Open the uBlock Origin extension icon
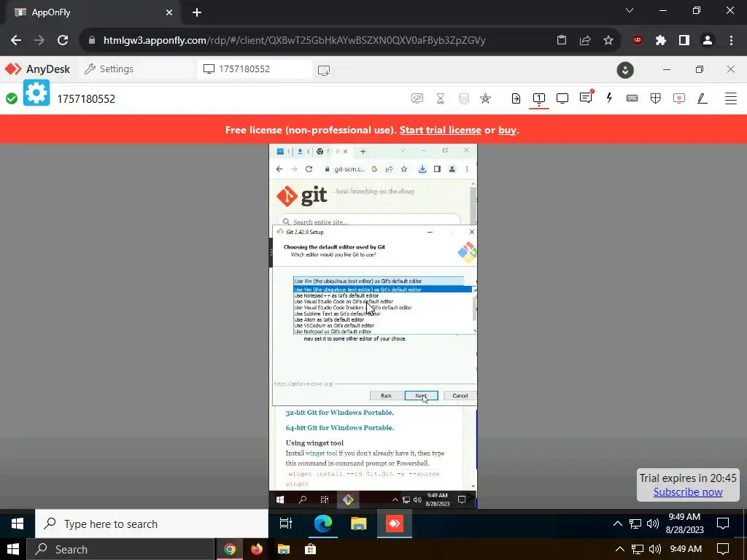747x560 pixels. pos(638,41)
